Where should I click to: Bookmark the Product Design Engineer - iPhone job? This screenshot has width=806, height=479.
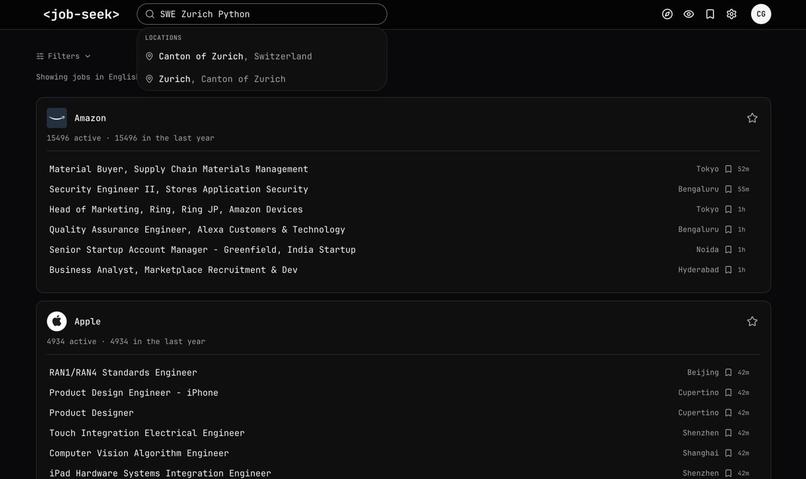[x=728, y=393]
